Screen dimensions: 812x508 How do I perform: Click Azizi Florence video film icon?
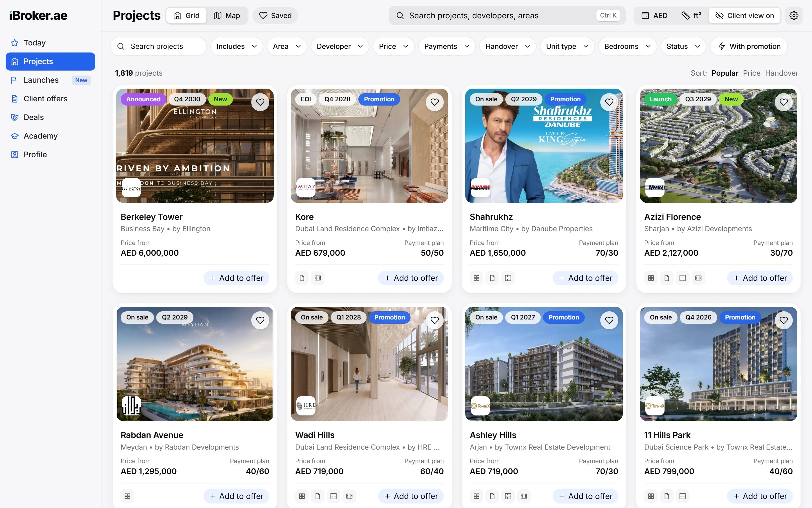[698, 278]
